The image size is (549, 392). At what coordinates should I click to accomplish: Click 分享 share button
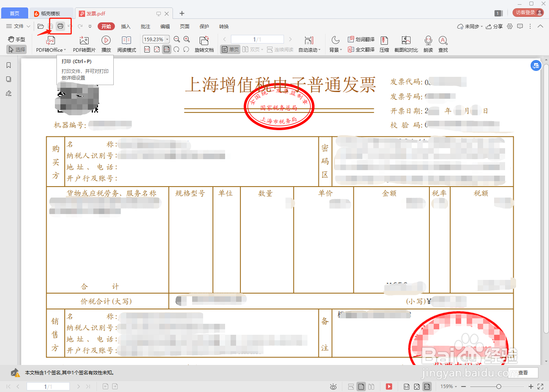pyautogui.click(x=494, y=26)
